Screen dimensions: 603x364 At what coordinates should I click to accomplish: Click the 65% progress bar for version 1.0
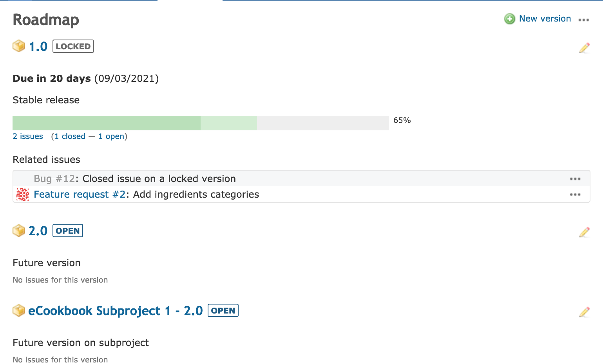click(x=201, y=123)
